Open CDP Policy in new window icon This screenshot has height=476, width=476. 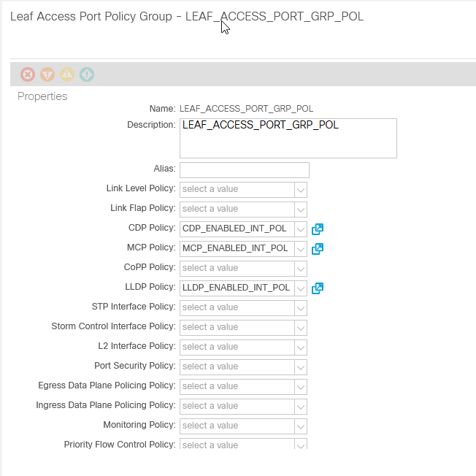click(x=318, y=229)
